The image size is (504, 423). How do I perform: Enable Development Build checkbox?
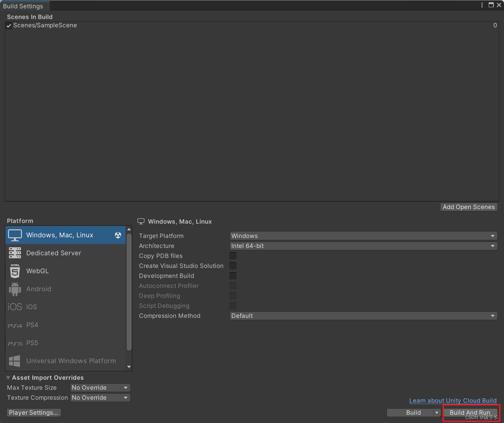[x=233, y=276]
